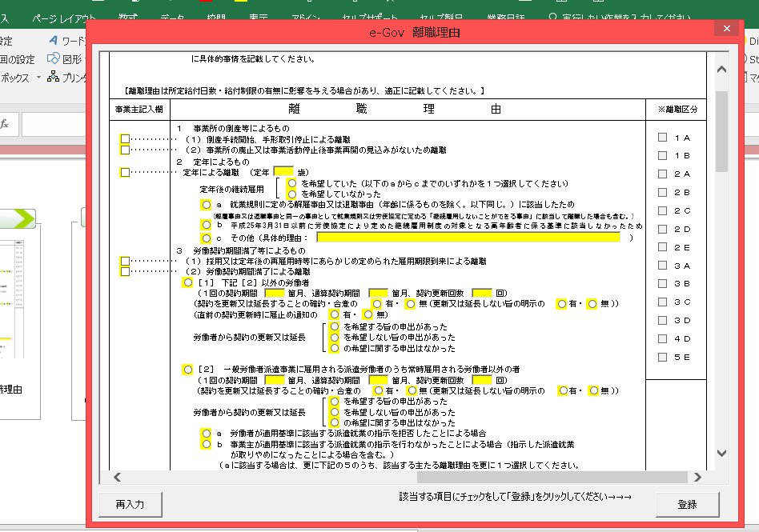The image size is (759, 532).
Task: Click 1回の契約期間 field under [1]
Action: [x=275, y=293]
